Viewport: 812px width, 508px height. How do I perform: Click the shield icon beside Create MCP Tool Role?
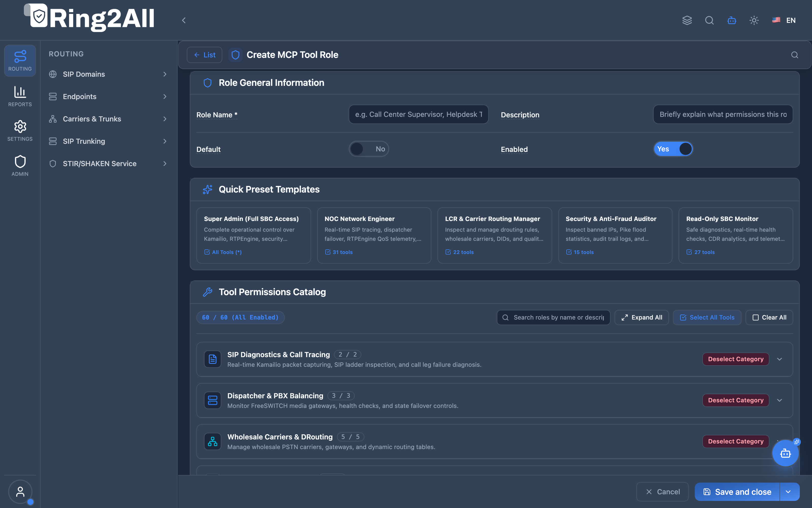pyautogui.click(x=235, y=55)
